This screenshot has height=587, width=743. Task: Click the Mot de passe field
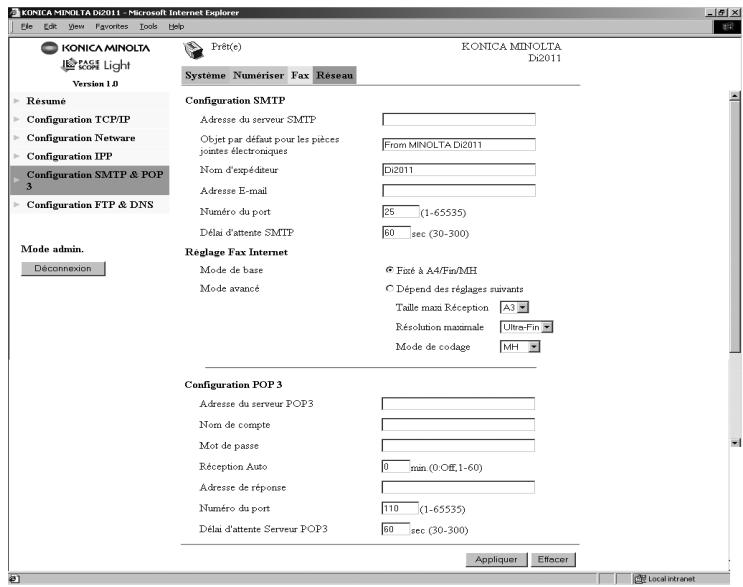pyautogui.click(x=458, y=445)
